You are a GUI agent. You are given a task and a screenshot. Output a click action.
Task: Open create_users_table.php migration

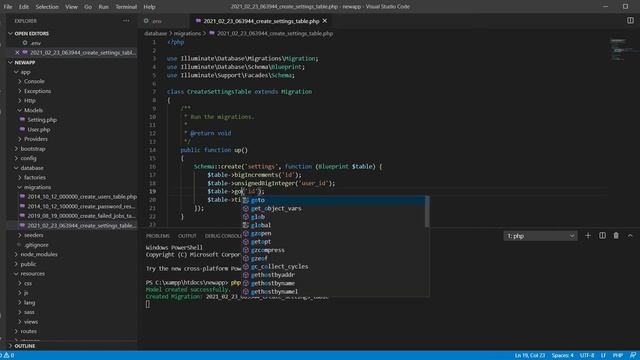pos(82,197)
